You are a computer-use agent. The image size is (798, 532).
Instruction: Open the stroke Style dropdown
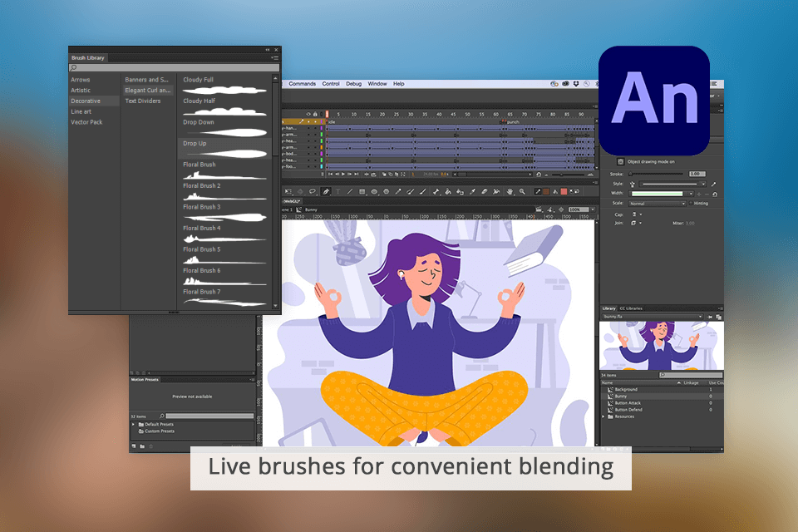672,184
